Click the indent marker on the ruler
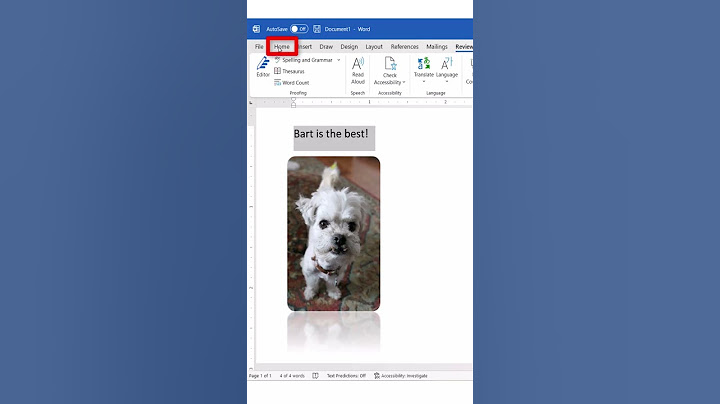720x404 pixels. coord(293,102)
